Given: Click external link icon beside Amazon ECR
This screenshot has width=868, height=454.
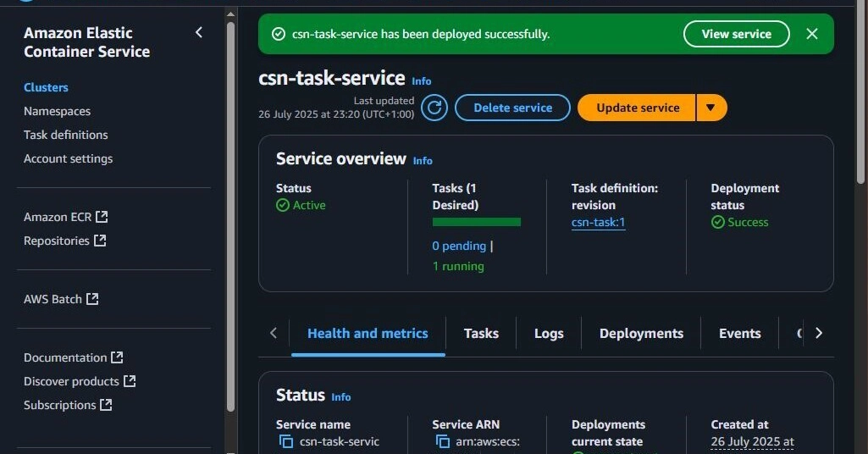Looking at the screenshot, I should coord(102,217).
